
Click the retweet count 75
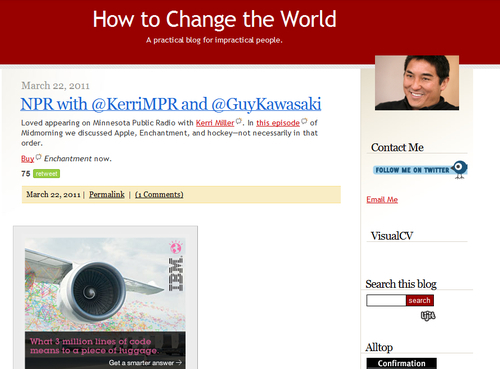coord(26,174)
